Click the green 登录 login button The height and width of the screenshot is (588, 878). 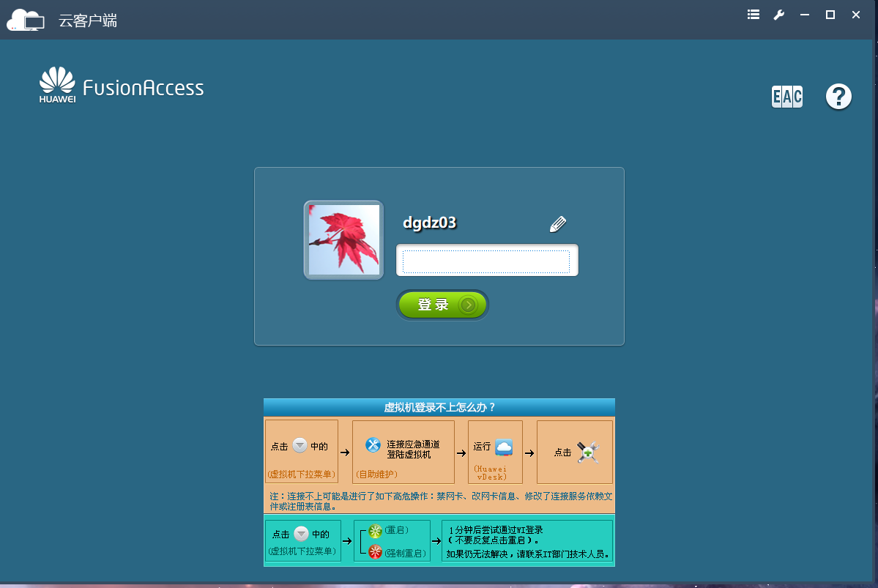click(442, 305)
